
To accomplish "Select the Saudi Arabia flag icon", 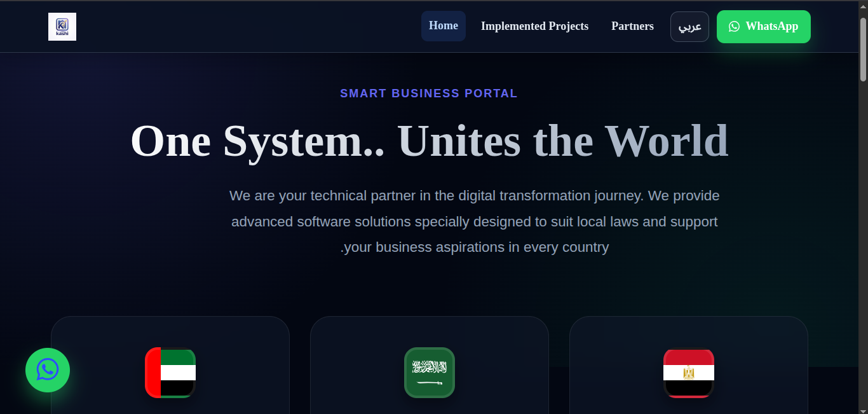I will [430, 373].
